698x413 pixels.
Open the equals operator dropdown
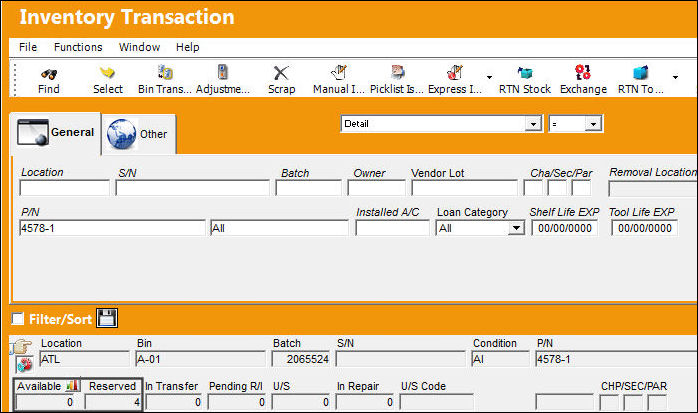coord(593,124)
